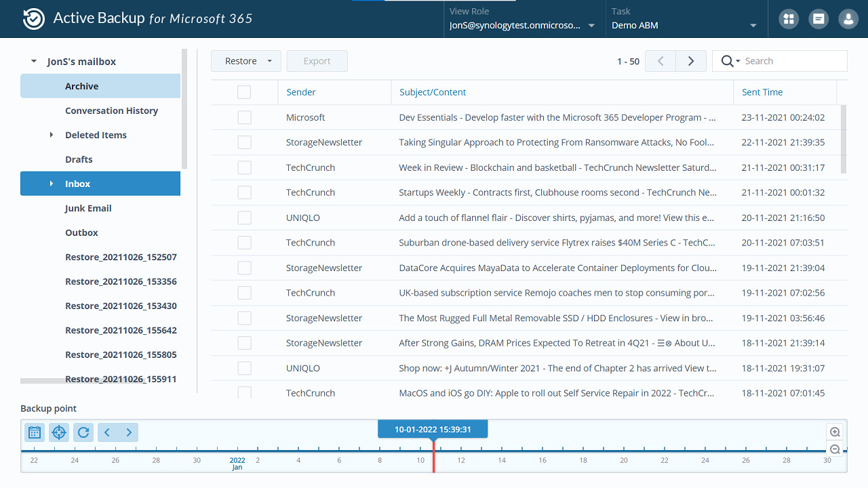Image resolution: width=868 pixels, height=488 pixels.
Task: Click the email list vertical scrollbar
Action: tap(844, 139)
